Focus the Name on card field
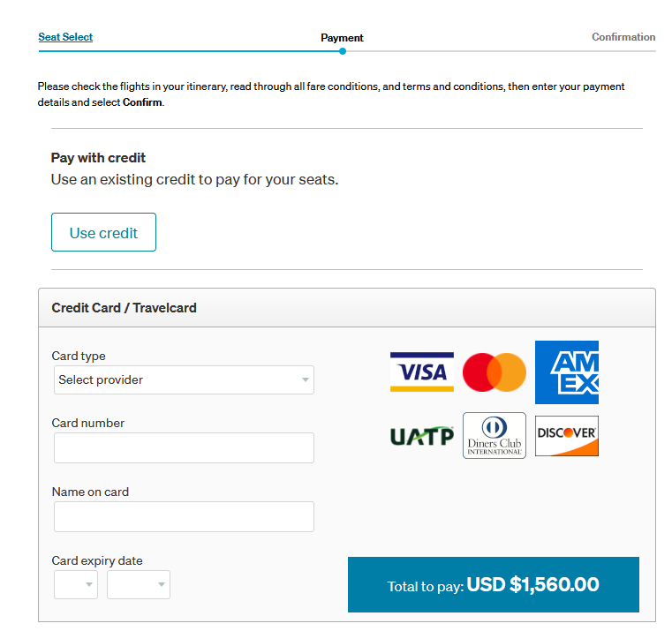The width and height of the screenshot is (672, 631). pos(184,517)
